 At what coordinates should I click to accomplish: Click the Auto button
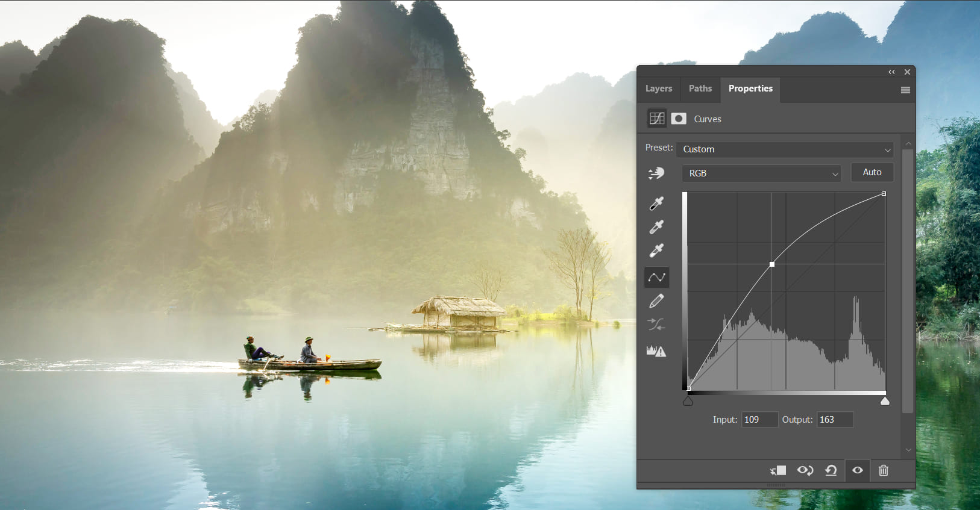872,172
